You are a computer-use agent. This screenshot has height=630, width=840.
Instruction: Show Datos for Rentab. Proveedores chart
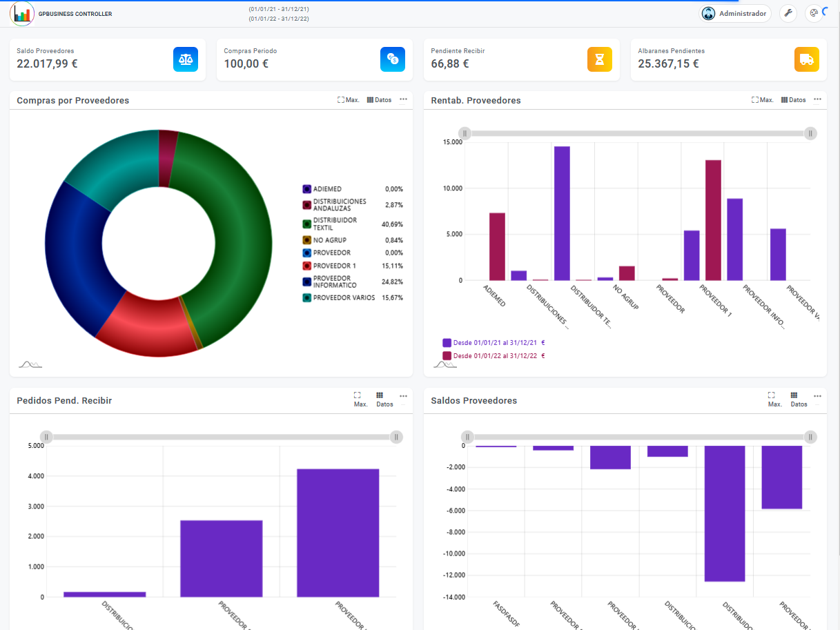pyautogui.click(x=793, y=100)
